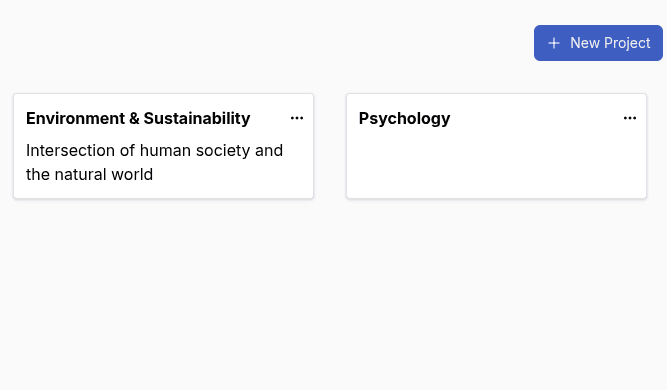The width and height of the screenshot is (667, 390).
Task: Select the Psychology project card
Action: coord(496,146)
